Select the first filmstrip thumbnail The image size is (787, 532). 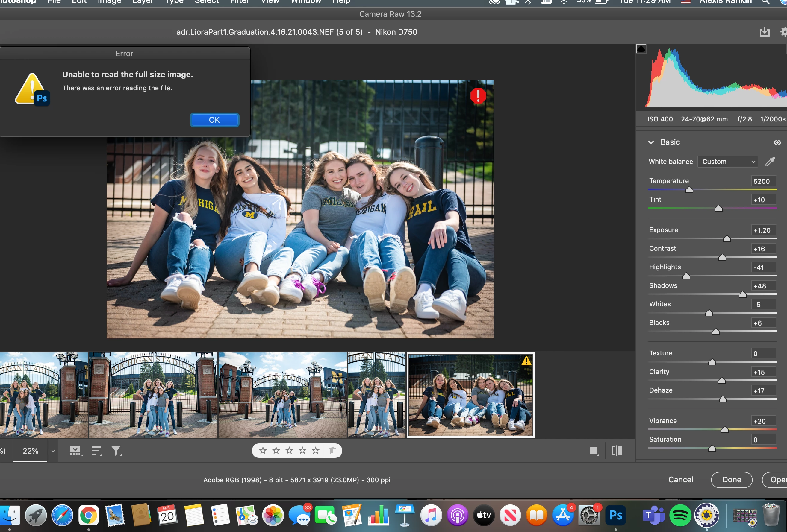[44, 395]
